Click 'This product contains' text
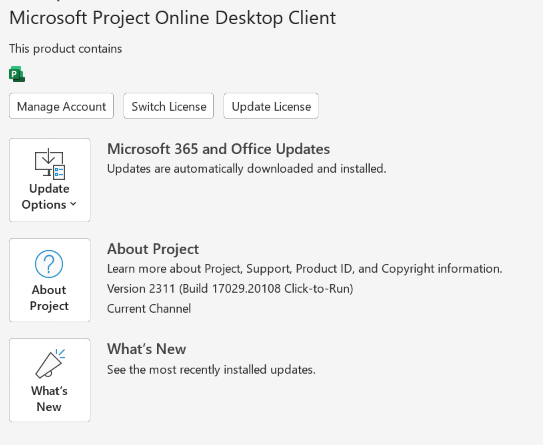 click(66, 49)
